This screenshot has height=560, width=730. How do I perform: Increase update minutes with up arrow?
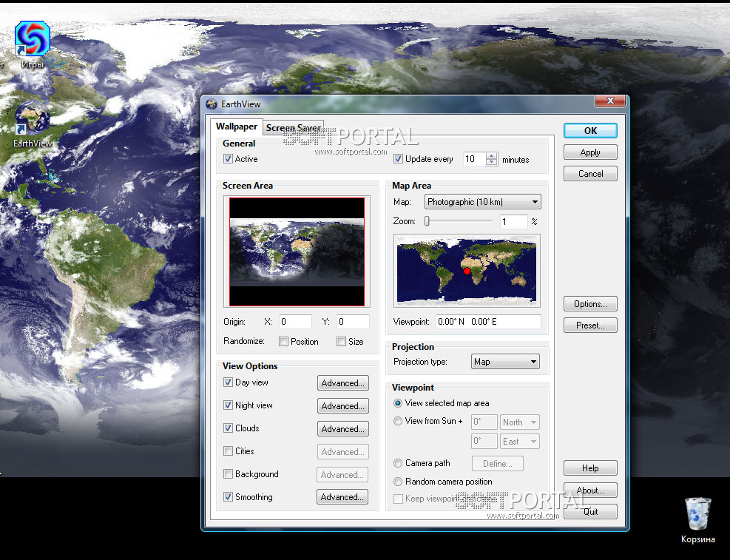492,155
